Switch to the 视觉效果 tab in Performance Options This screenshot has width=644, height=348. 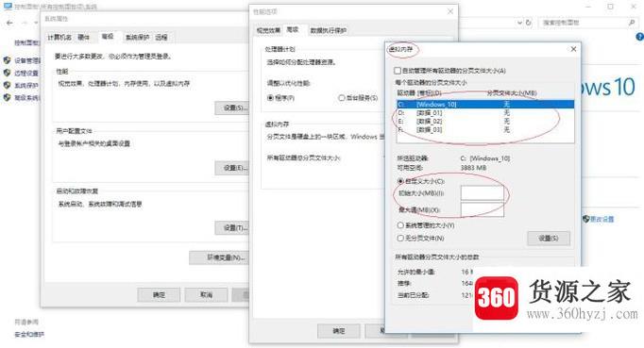point(268,31)
